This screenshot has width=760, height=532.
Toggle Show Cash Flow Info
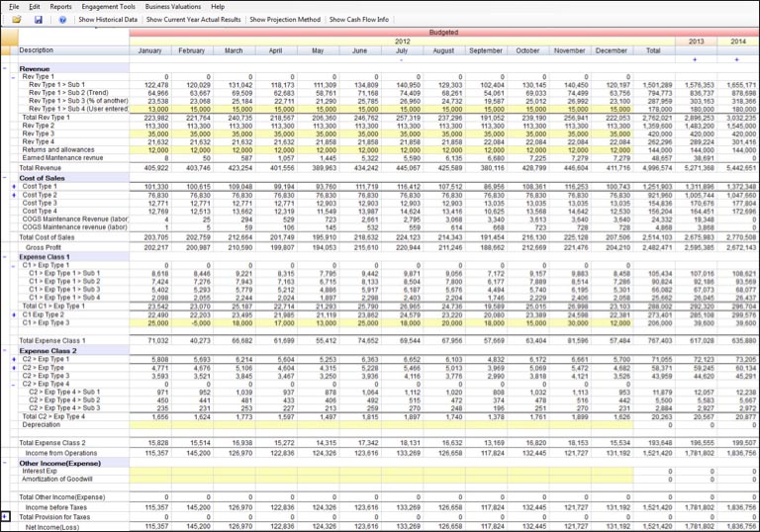point(358,19)
